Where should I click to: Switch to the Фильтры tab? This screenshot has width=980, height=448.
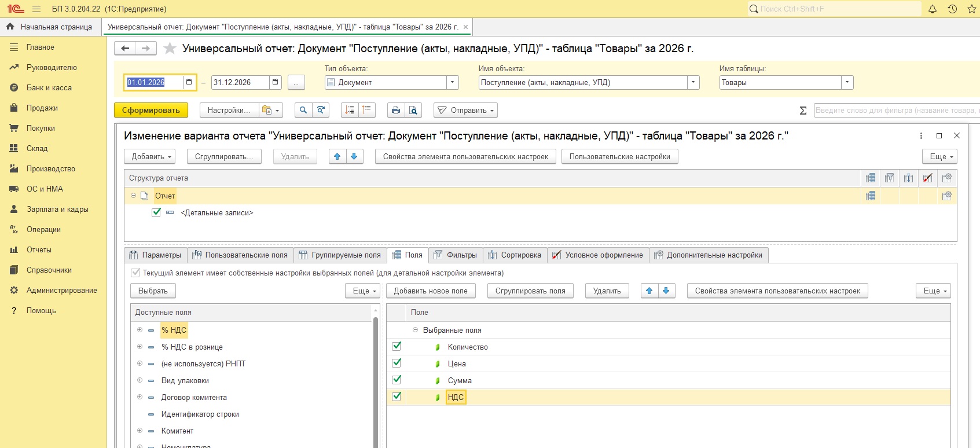point(456,255)
